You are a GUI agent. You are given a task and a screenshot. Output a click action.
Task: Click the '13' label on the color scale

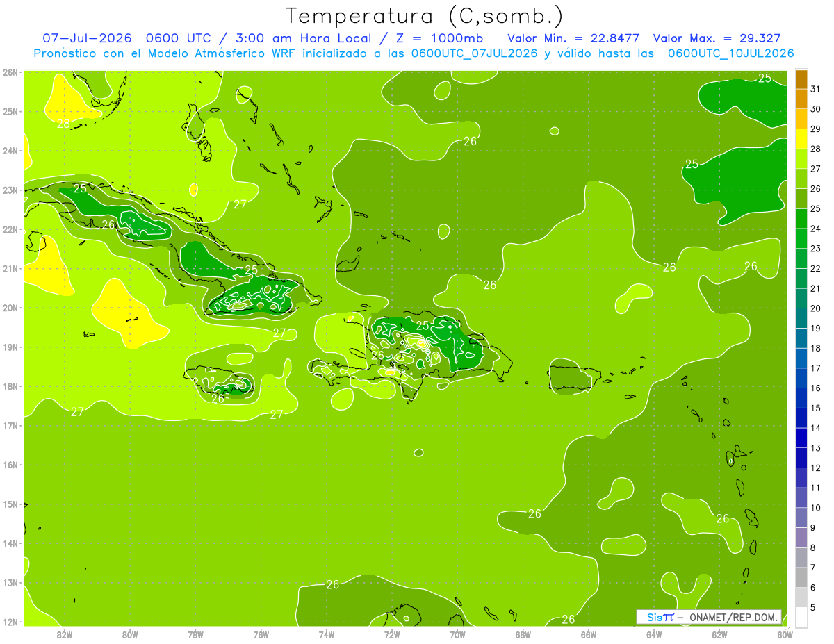[816, 448]
